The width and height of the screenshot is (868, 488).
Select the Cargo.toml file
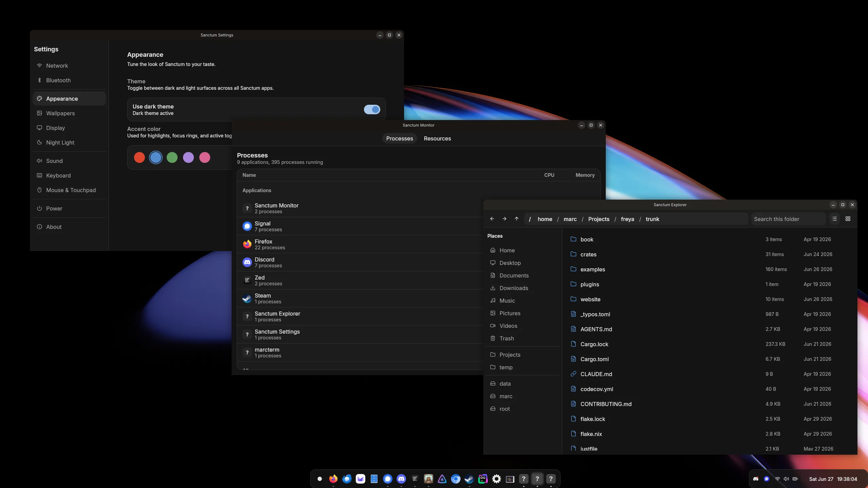coord(710,359)
